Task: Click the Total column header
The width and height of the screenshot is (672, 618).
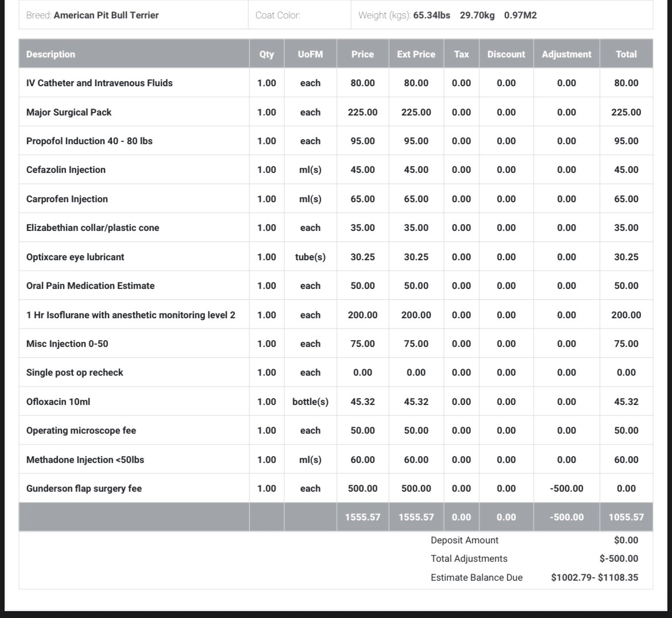Action: coord(626,54)
